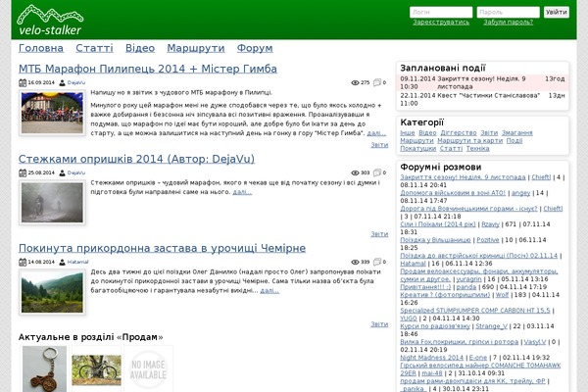Click author Hatamal on Чемірне article
The width and height of the screenshot is (588, 392).
coord(78,262)
